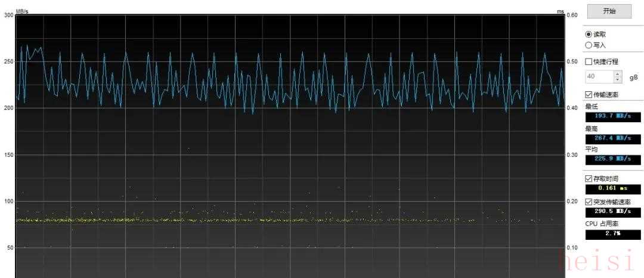Toggle the 存取时间 checkbox

(589, 178)
